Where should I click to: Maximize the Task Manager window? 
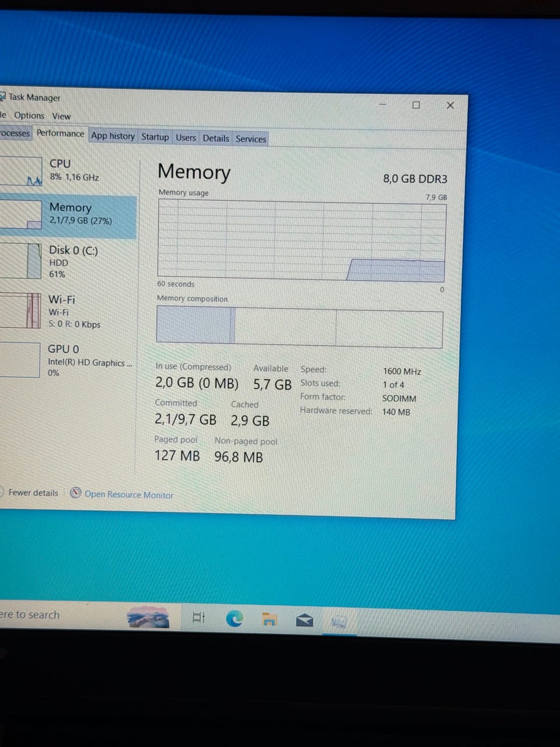point(416,105)
